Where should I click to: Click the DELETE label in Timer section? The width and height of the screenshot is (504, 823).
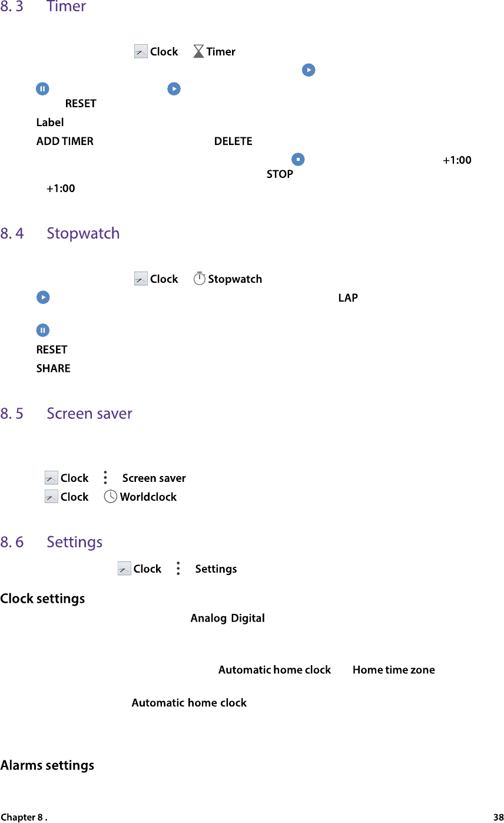233,141
